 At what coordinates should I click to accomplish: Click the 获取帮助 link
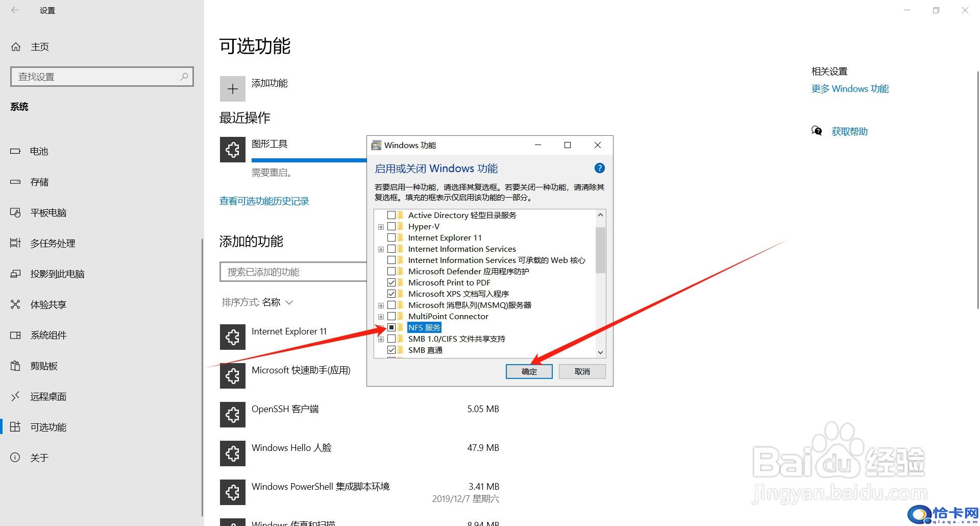[849, 132]
